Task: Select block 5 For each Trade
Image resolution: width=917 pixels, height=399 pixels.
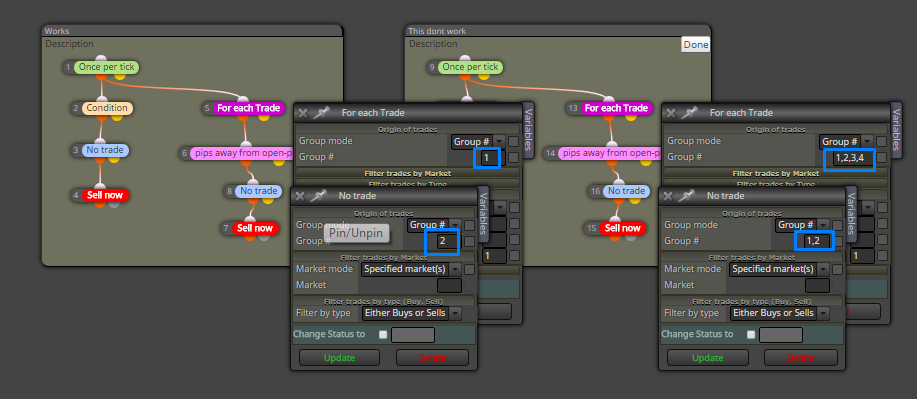Action: [x=249, y=108]
